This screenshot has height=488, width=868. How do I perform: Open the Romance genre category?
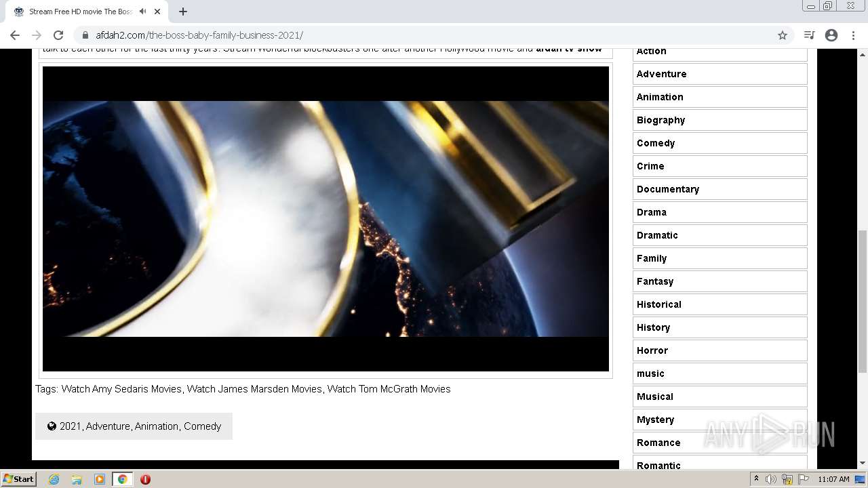[720, 443]
